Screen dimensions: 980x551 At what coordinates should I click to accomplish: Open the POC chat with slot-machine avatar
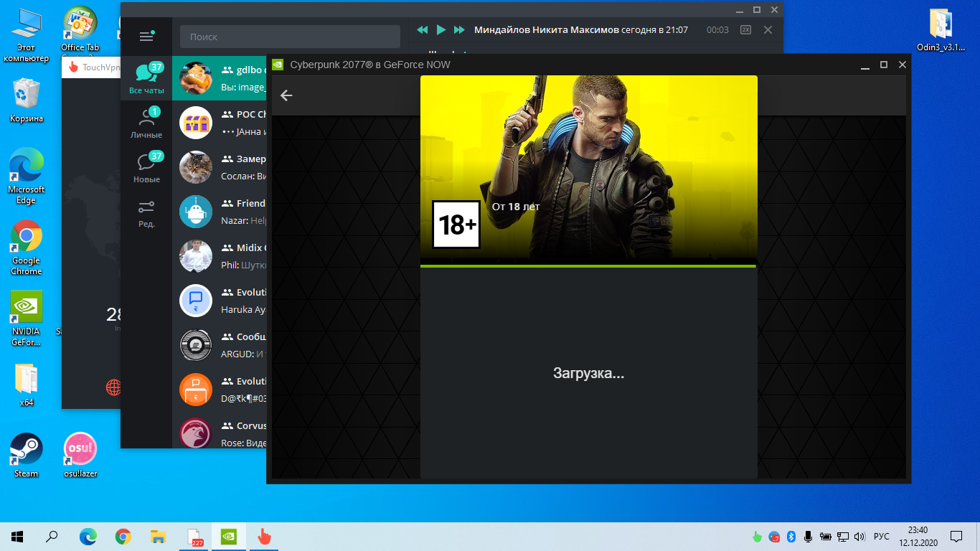pyautogui.click(x=220, y=123)
